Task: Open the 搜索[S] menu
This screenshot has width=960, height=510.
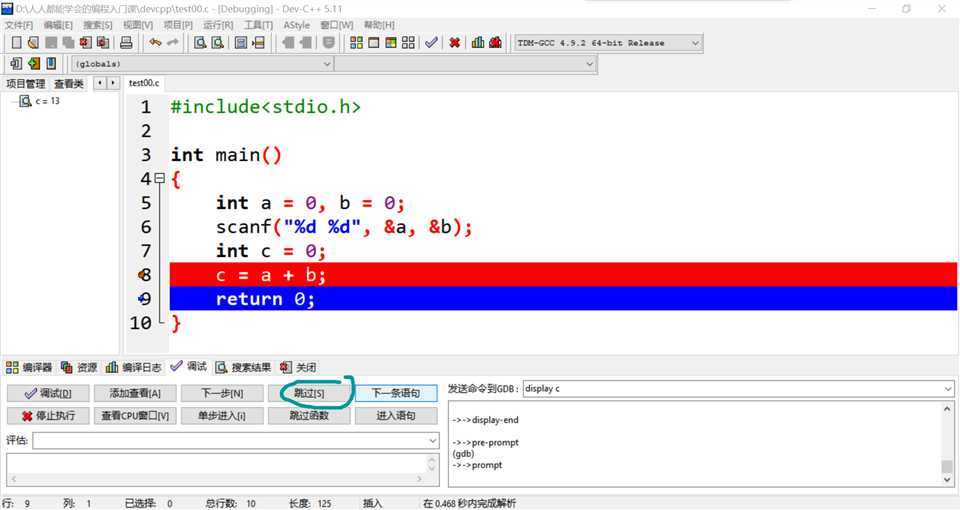Action: coord(98,25)
